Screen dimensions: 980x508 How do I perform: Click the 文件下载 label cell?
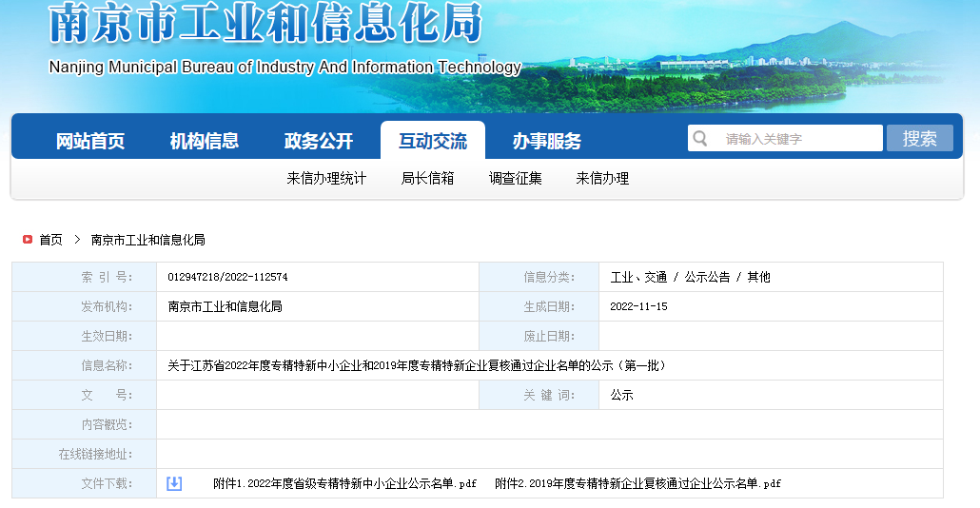85,483
